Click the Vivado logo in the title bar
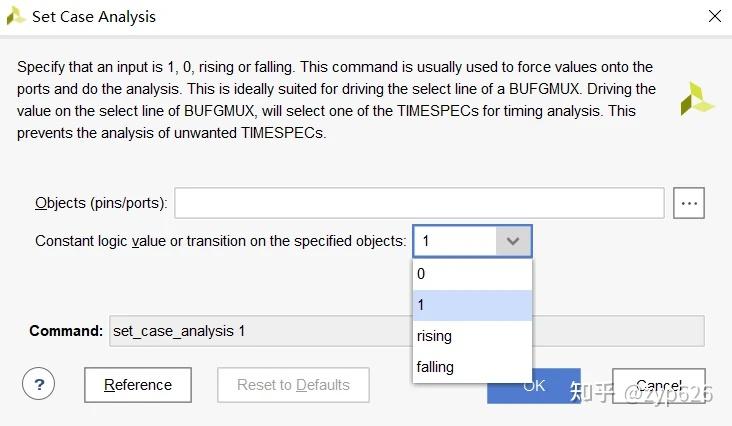Screen dimensions: 732x426 [16, 16]
